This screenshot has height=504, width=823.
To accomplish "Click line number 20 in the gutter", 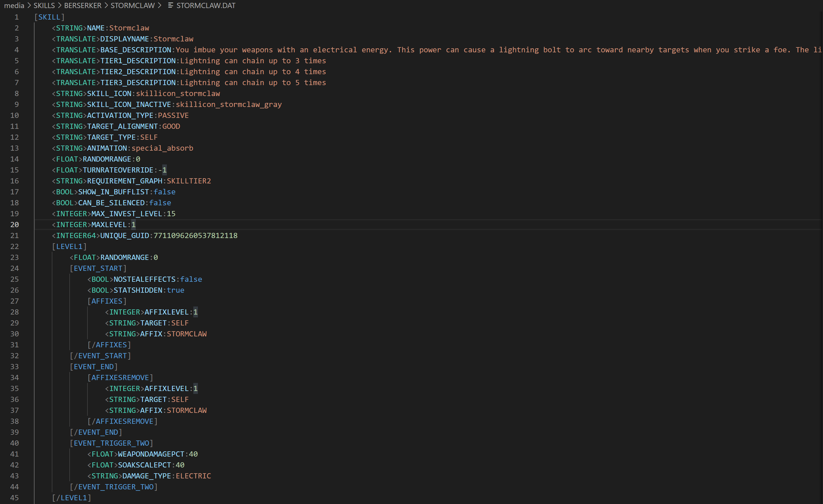I will [14, 225].
